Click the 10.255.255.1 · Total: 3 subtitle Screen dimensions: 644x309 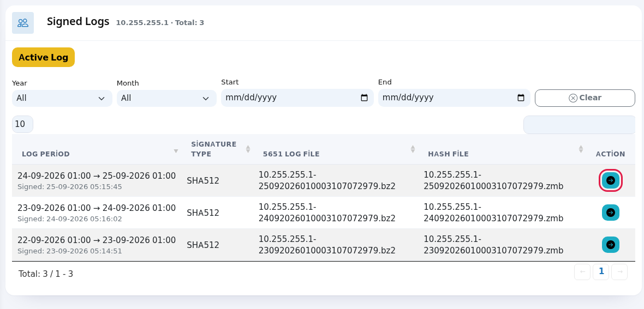click(160, 22)
